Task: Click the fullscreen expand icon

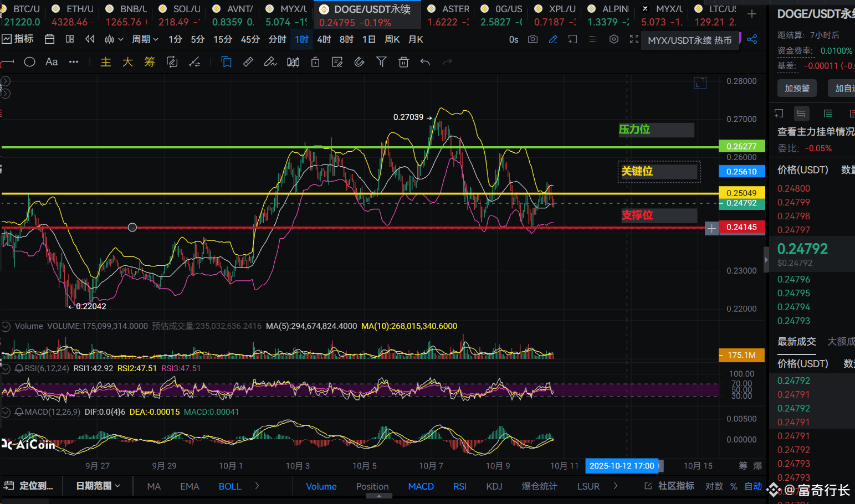Action: pos(634,39)
